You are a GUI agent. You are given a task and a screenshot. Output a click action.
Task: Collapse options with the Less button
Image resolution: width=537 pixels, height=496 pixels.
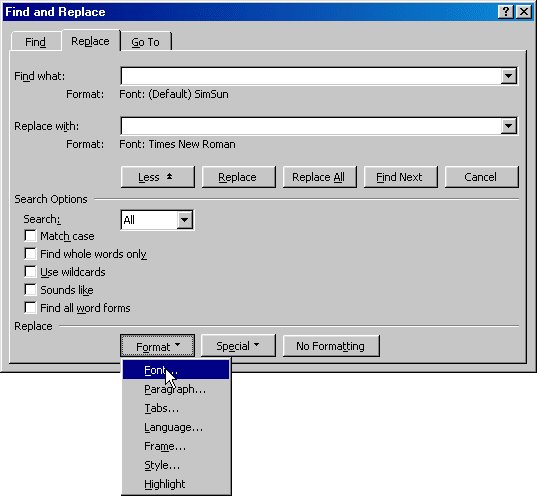[158, 177]
